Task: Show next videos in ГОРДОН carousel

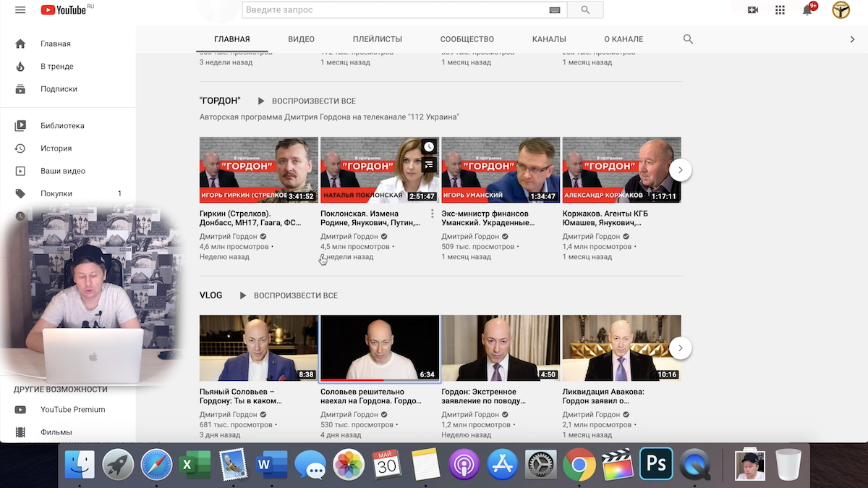Action: click(680, 170)
